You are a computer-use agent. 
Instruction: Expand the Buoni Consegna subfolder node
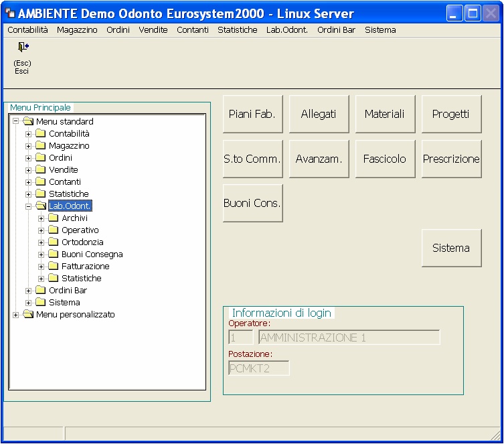41,254
